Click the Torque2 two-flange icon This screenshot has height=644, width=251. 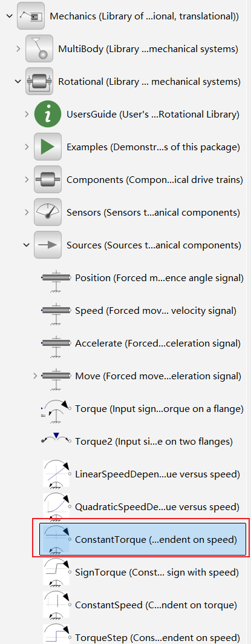pos(56,440)
